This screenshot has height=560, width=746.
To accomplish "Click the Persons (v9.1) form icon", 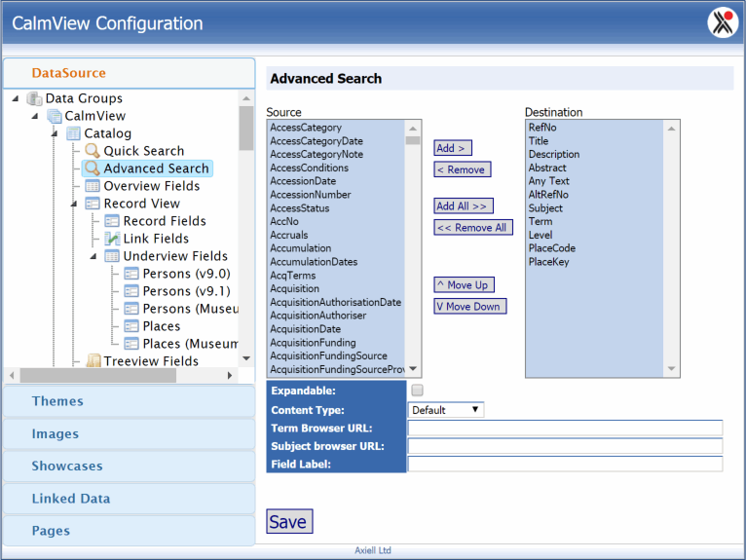I will 131,291.
